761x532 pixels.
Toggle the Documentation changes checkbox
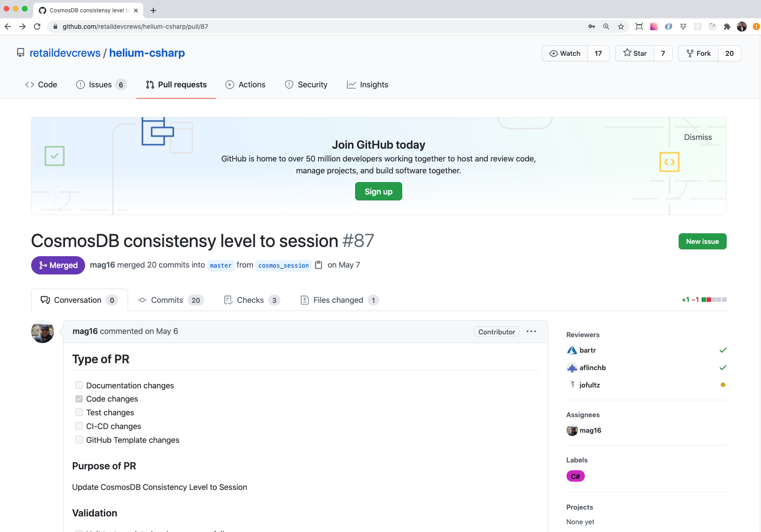(x=79, y=385)
